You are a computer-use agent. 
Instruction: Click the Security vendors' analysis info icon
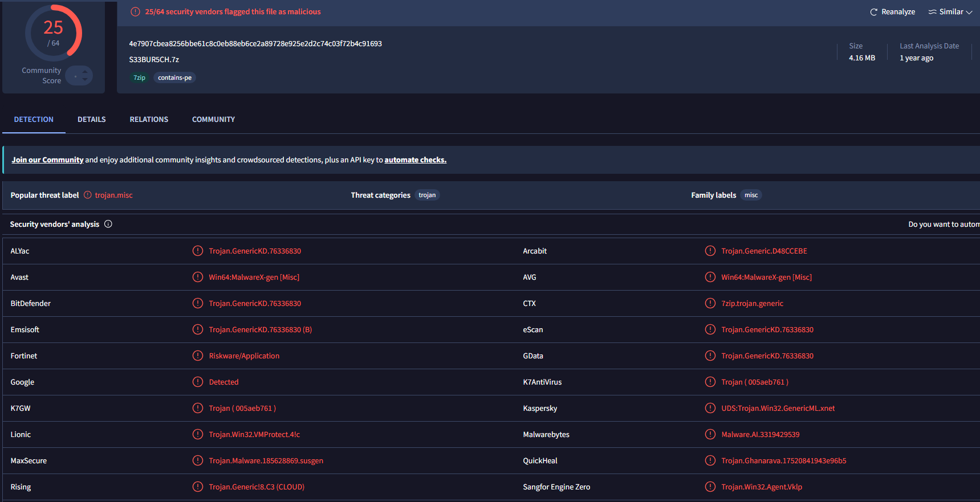click(108, 224)
